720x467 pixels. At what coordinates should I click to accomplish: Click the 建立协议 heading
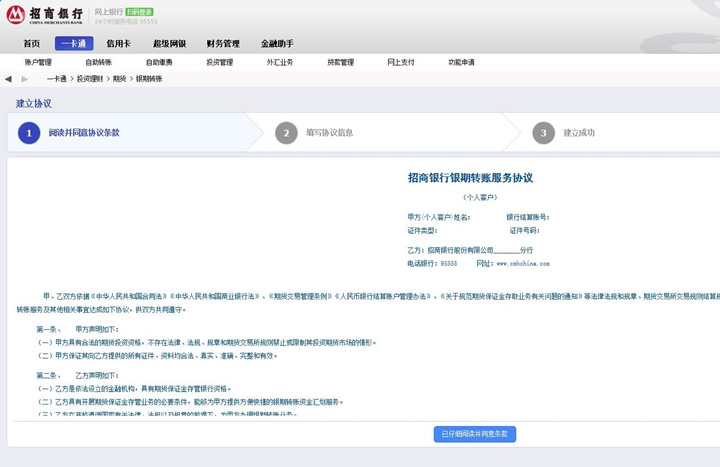click(34, 103)
